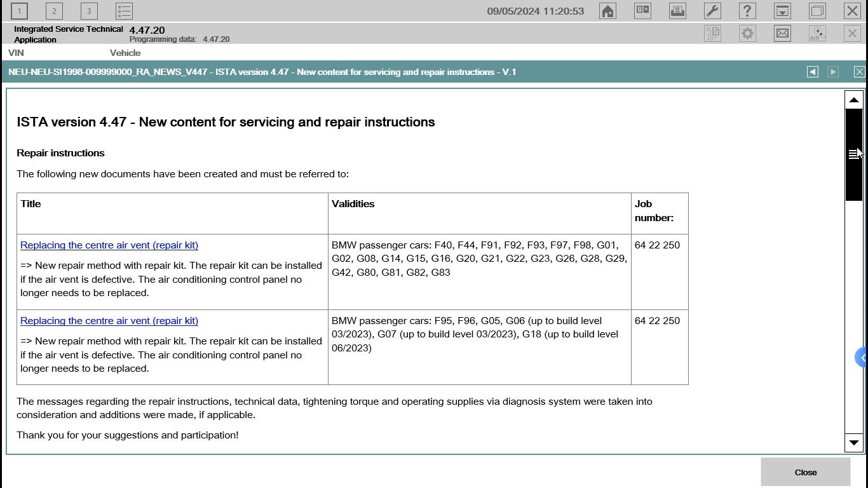868x488 pixels.
Task: Click the document title bar text 'NEU-NEU-SI1998'
Action: click(x=262, y=72)
